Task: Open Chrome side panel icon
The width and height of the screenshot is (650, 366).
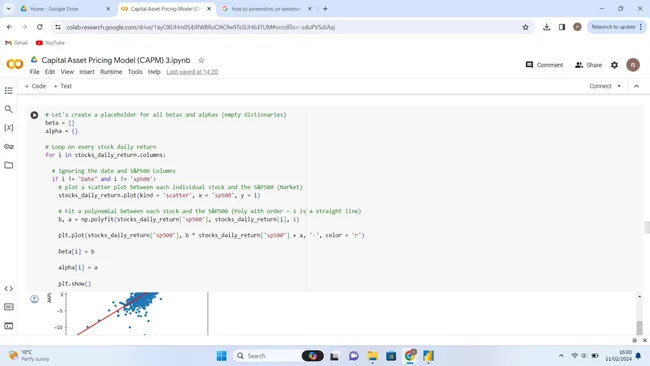Action: coord(562,27)
